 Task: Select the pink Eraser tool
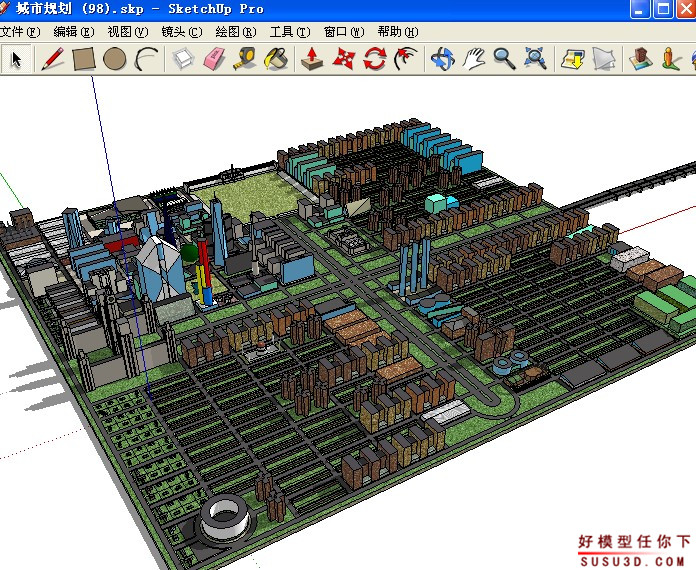[x=214, y=59]
